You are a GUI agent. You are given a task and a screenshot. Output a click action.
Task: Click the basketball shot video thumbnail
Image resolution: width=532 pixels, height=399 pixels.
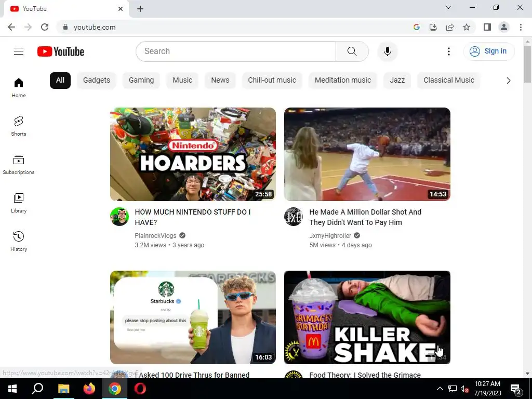coord(367,154)
